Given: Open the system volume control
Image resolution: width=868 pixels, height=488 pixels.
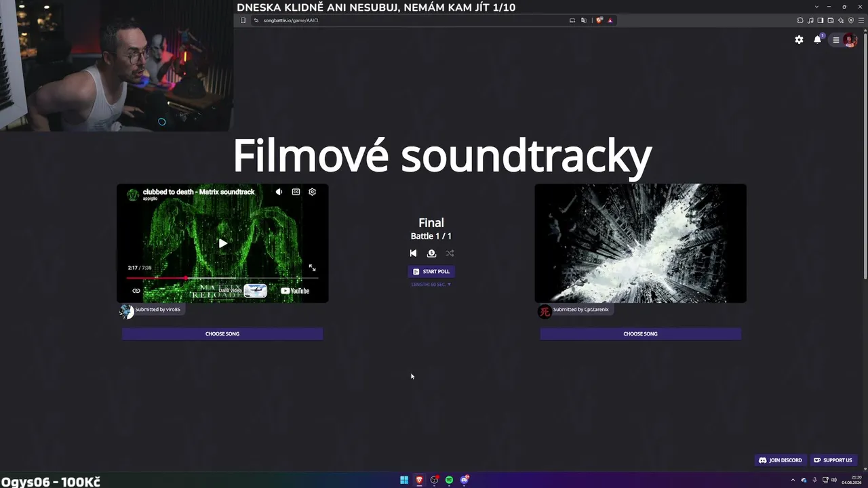Looking at the screenshot, I should coord(833,480).
